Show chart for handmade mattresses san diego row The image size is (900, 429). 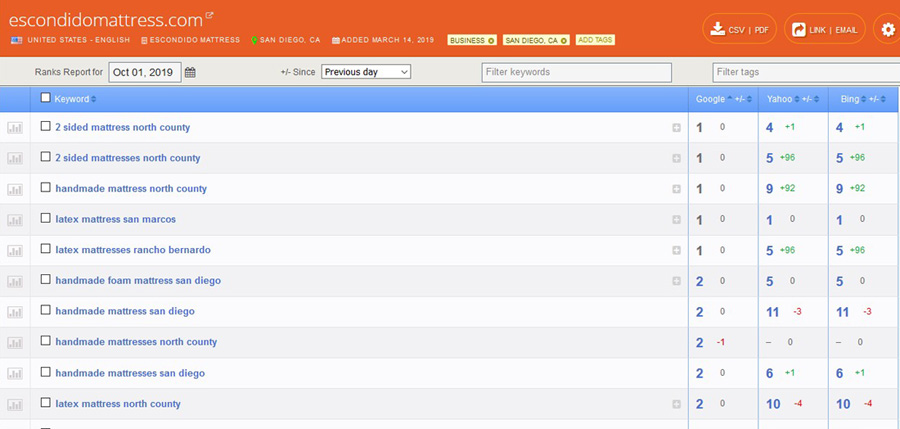click(15, 373)
